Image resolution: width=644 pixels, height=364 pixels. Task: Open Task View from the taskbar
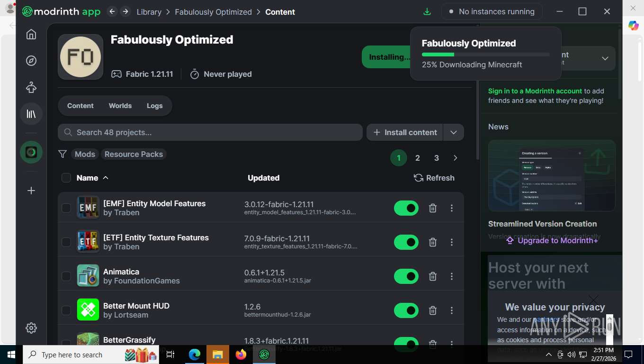point(171,355)
